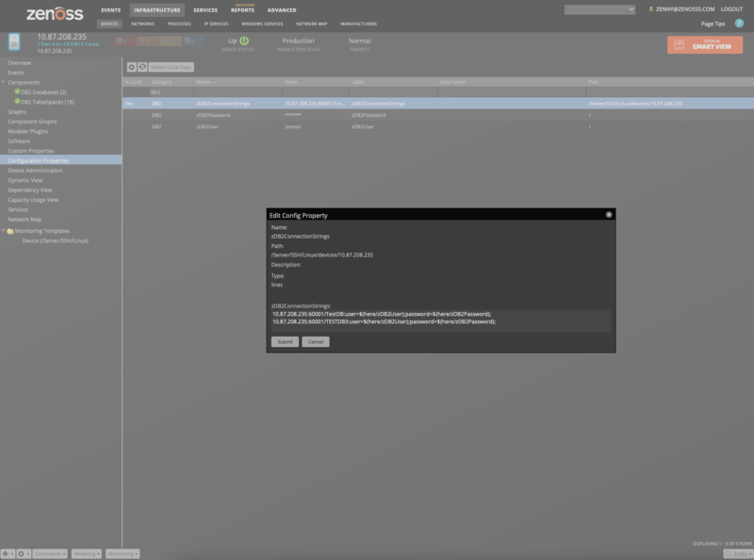Screen dimensions: 754x560
Task: Open the Infrastructure top menu
Action: (x=157, y=10)
